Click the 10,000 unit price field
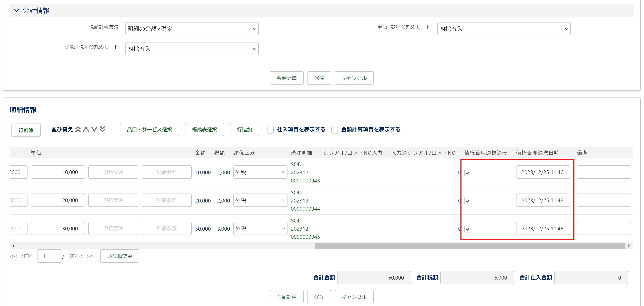 (x=58, y=172)
